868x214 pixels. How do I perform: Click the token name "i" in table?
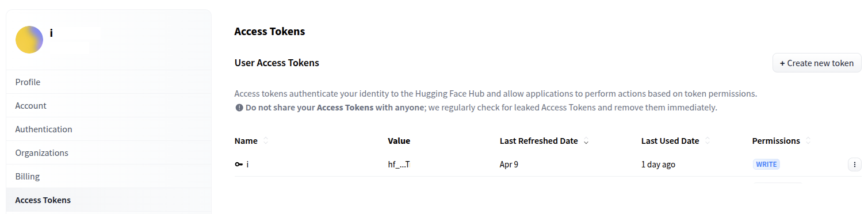click(x=248, y=165)
